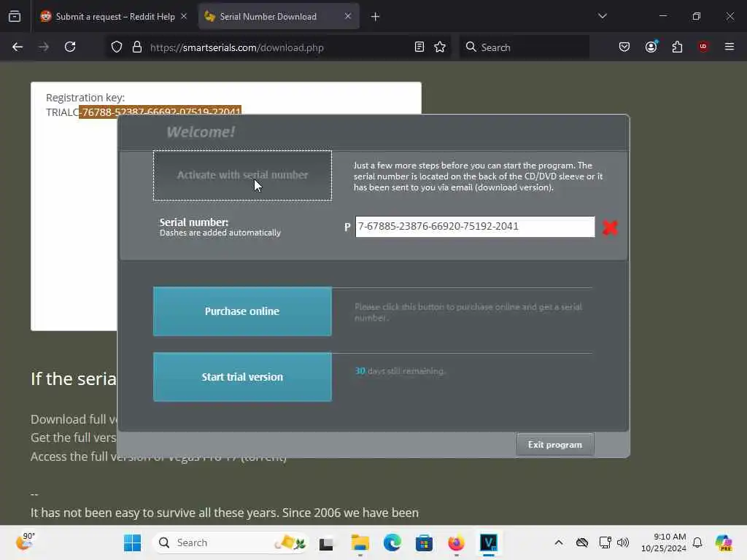Click the highlighted registration key text
747x560 pixels.
point(160,111)
